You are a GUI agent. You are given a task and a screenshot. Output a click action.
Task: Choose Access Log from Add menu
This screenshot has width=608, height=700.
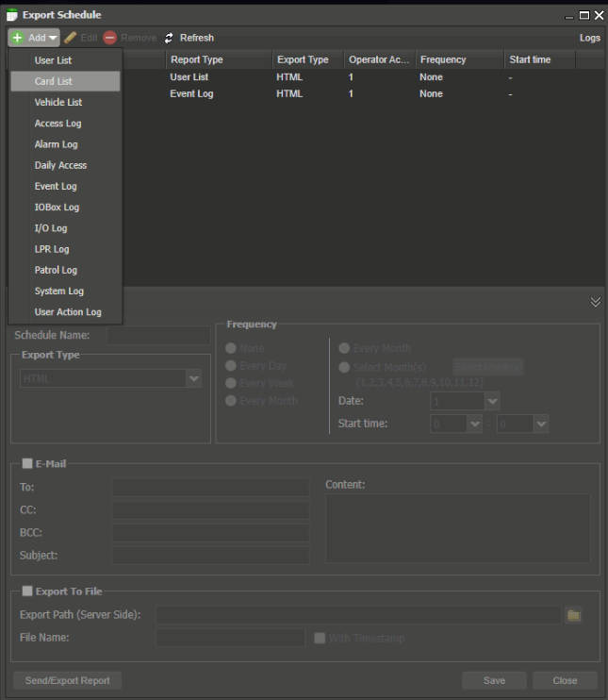point(65,124)
